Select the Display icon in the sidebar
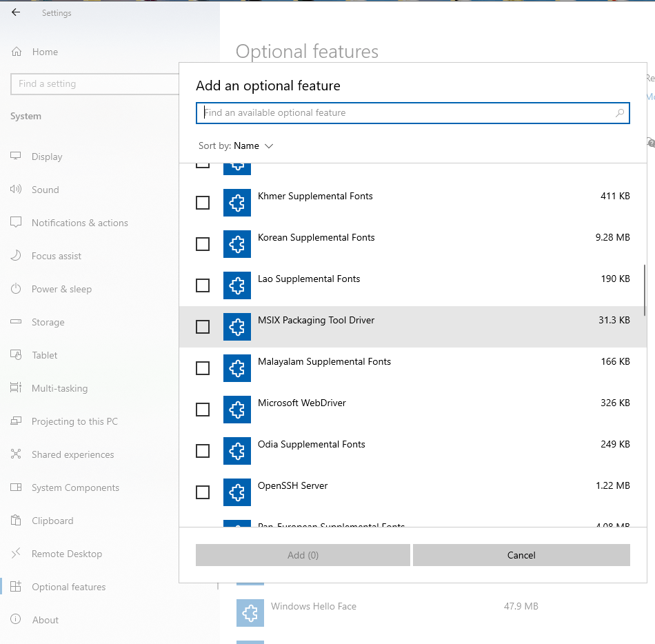655x644 pixels. pyautogui.click(x=15, y=157)
